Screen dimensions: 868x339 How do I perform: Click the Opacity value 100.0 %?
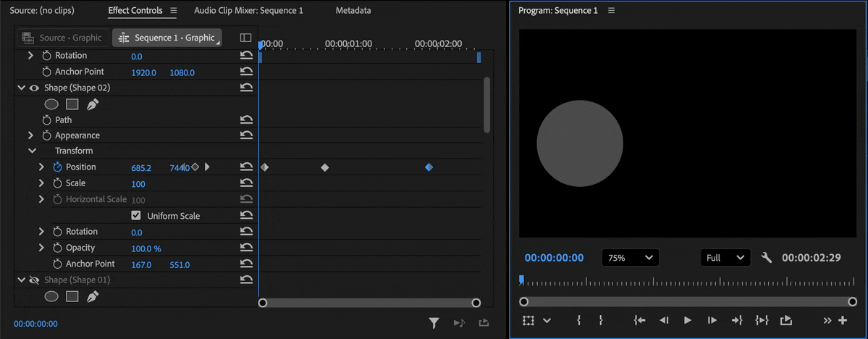point(146,248)
